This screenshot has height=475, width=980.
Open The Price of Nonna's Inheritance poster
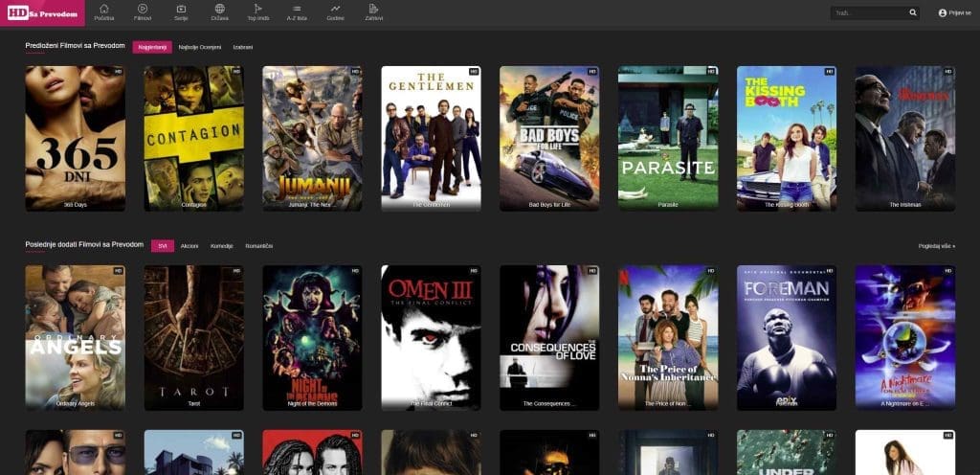coord(668,337)
